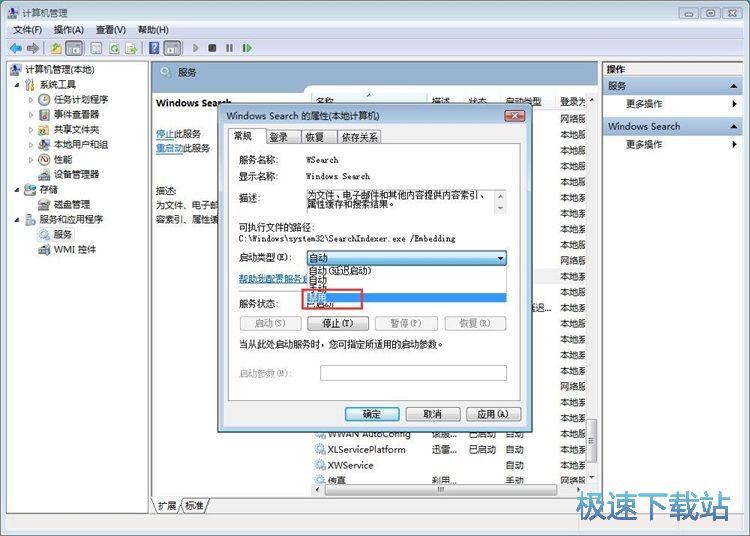Toggle the Show/Hide Action Pane icon

172,48
